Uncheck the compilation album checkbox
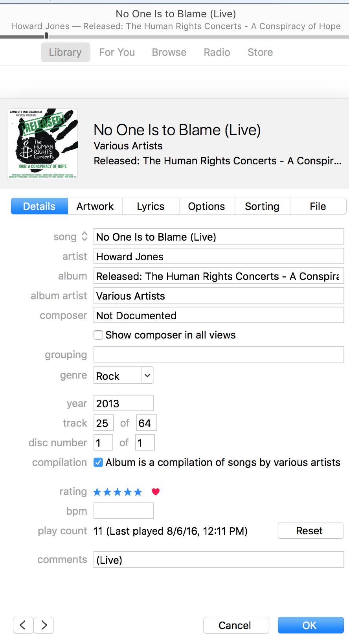349x644 pixels. pyautogui.click(x=98, y=462)
